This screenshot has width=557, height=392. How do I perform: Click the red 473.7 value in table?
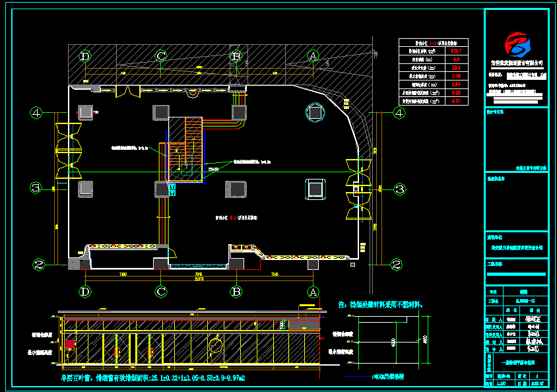455,50
